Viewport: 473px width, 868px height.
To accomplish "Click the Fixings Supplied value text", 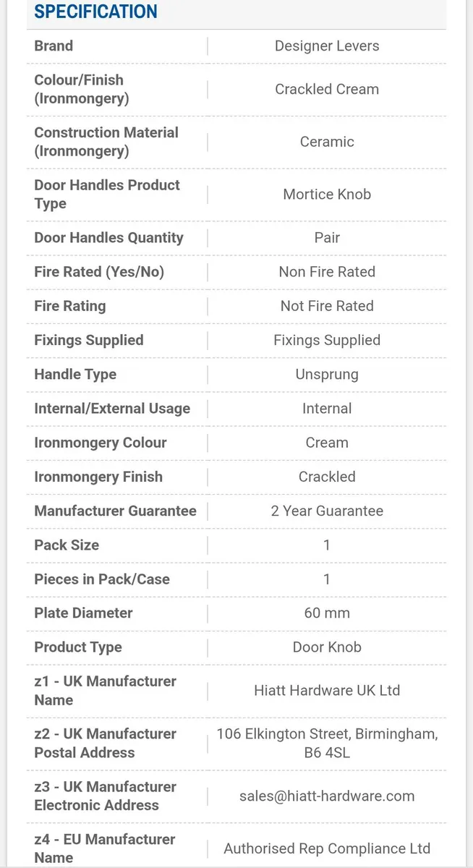I will point(327,340).
